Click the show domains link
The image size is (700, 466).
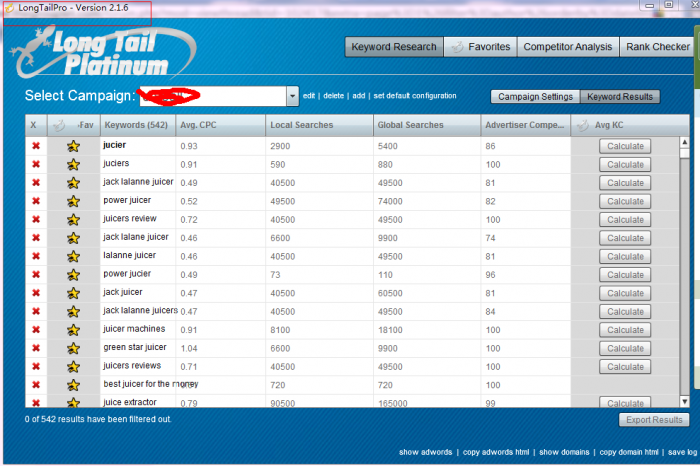(x=564, y=452)
